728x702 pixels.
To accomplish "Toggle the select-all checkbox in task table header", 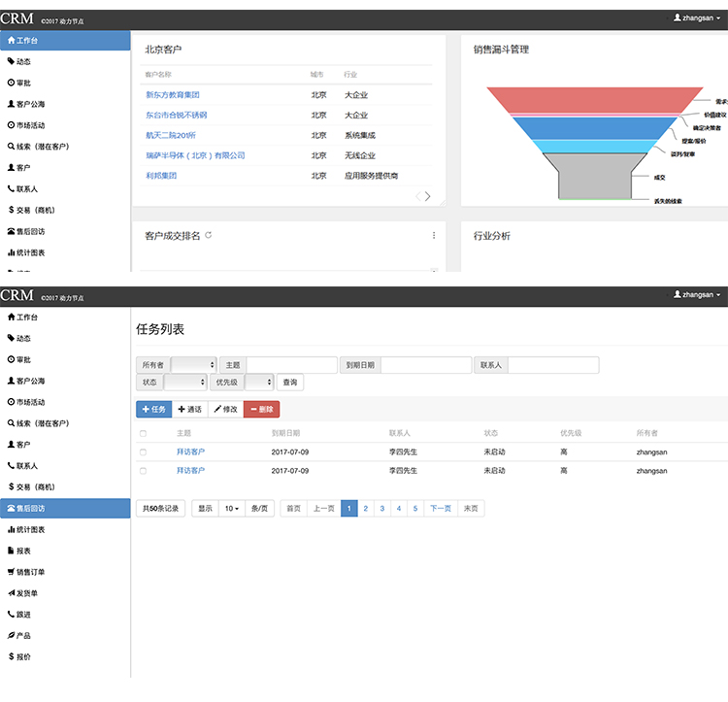I will tap(143, 433).
